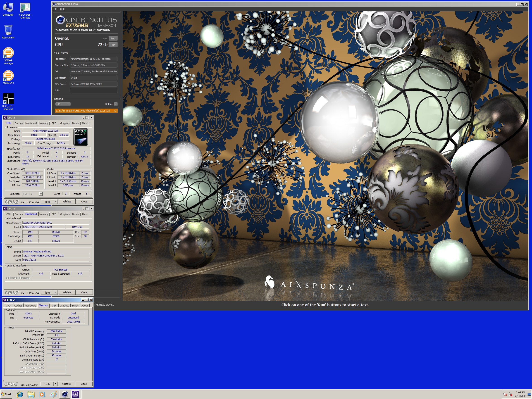Click the title bar icon of the Mainboard CPU-Z window
Image resolution: width=532 pixels, height=399 pixels.
pos(5,209)
